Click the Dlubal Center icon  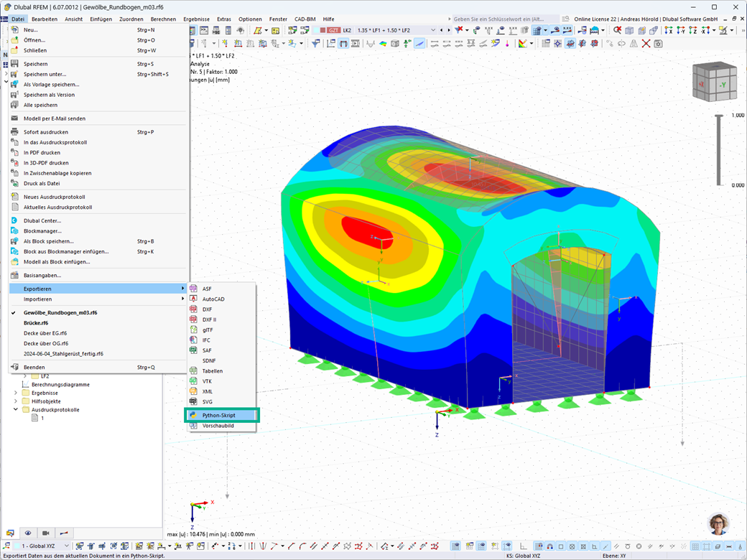[x=15, y=220]
